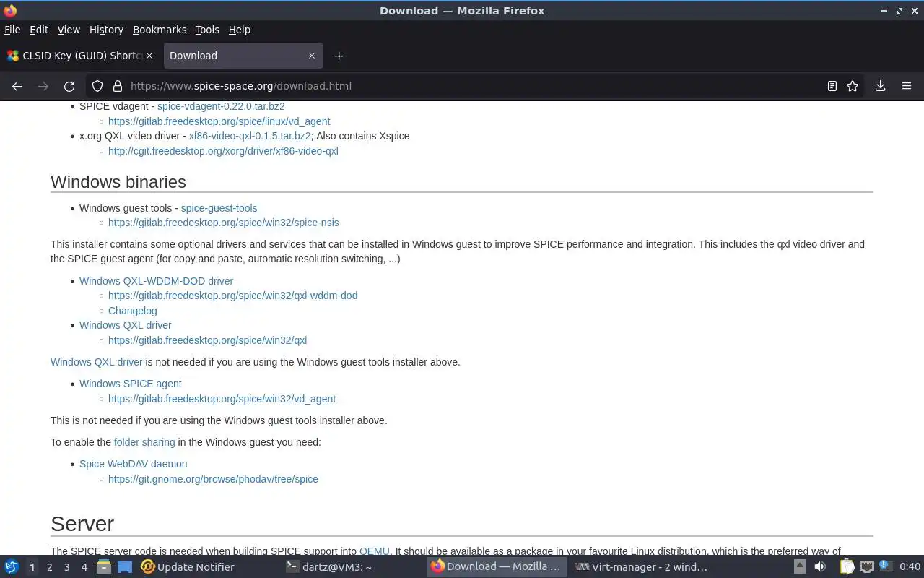The image size is (924, 578).
Task: Click the taskbar clock 0:40
Action: point(910,567)
